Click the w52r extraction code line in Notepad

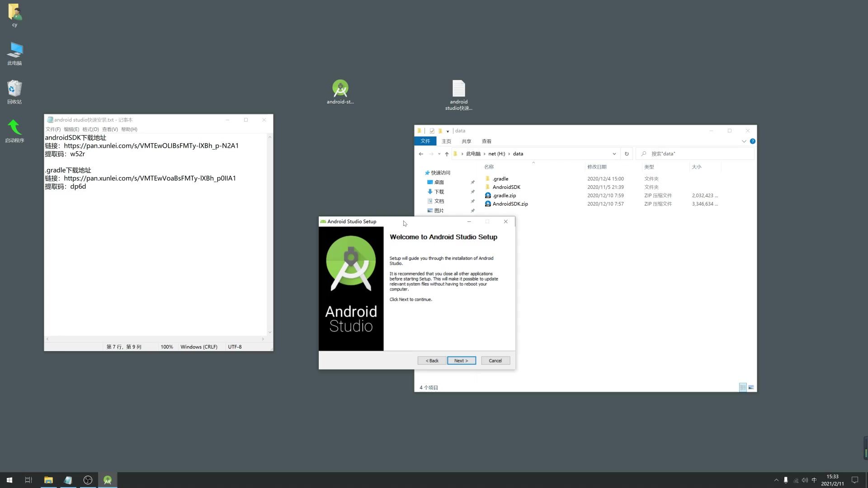pos(65,154)
